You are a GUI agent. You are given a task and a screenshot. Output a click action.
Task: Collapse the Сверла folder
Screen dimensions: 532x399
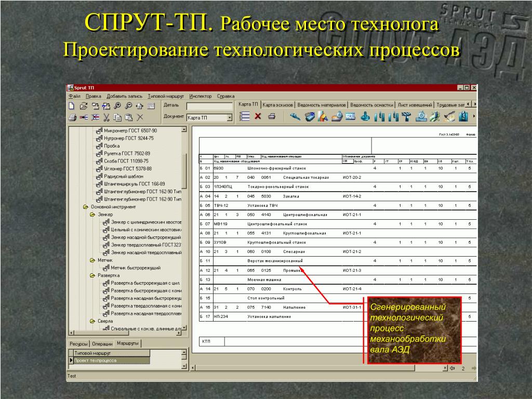click(92, 321)
